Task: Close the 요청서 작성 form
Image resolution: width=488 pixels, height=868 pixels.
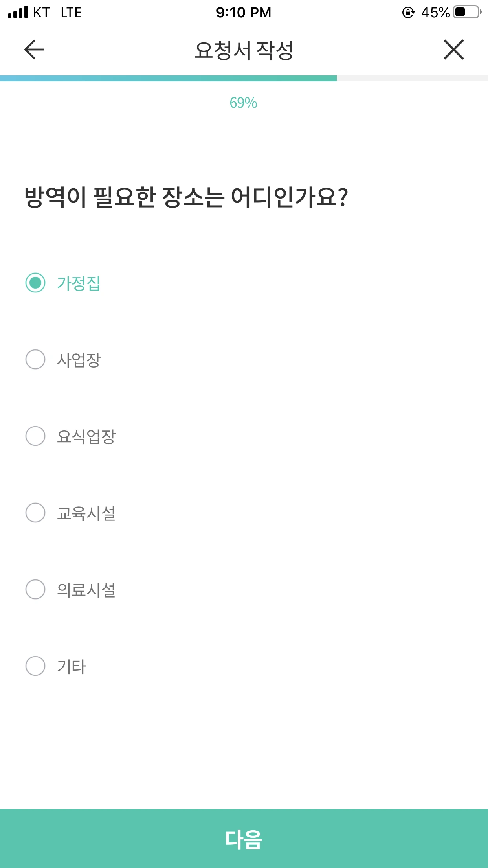Action: (454, 50)
